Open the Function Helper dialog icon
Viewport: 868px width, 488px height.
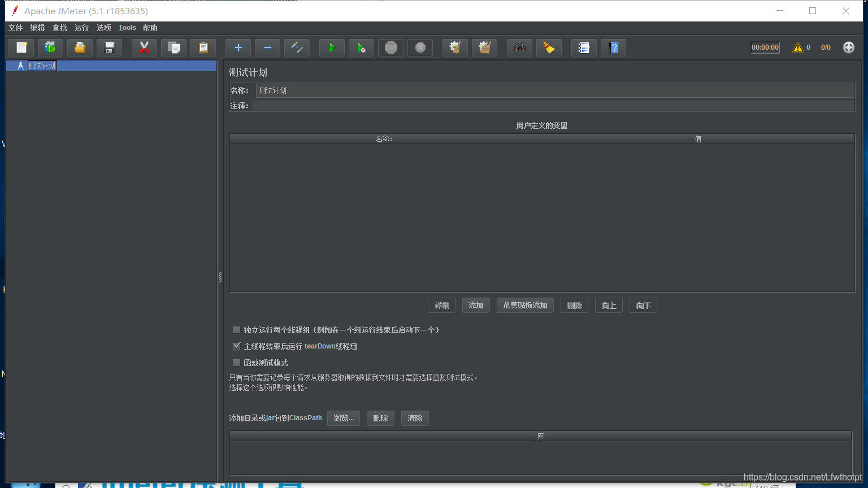584,47
